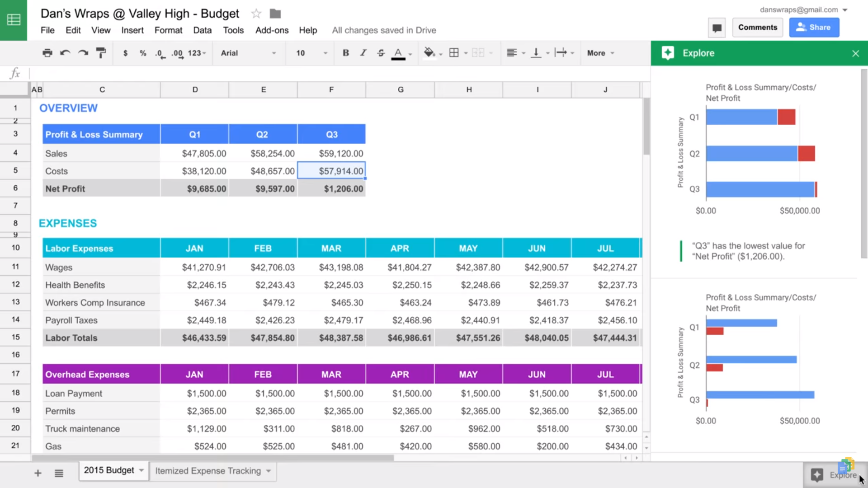Select the italic formatting icon
Screen dimensions: 868x488
pyautogui.click(x=363, y=53)
